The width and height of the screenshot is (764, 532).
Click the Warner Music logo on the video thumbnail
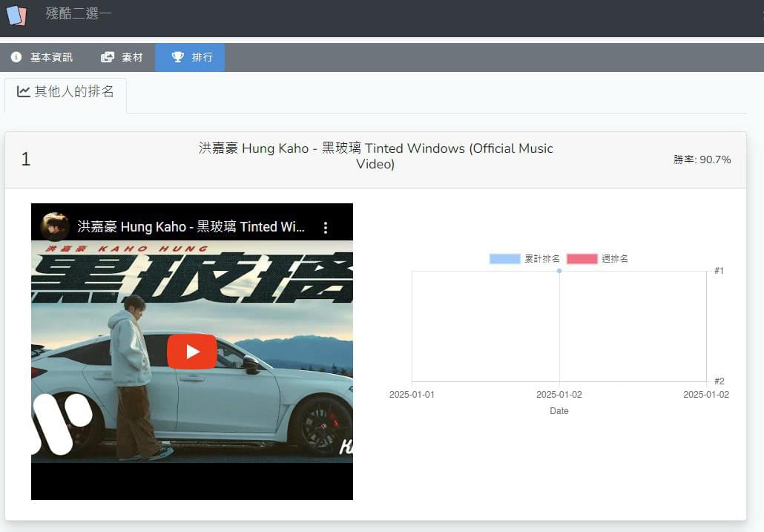(62, 424)
